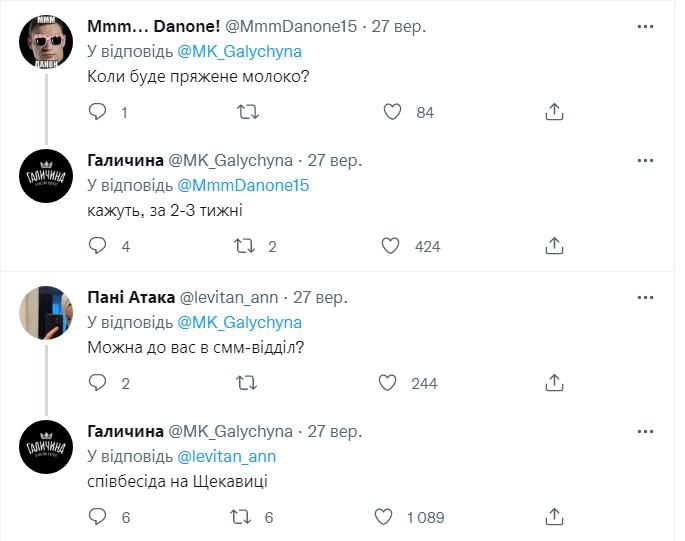Share the 'співбесіда на Щекавиці' tweet

coord(555,517)
